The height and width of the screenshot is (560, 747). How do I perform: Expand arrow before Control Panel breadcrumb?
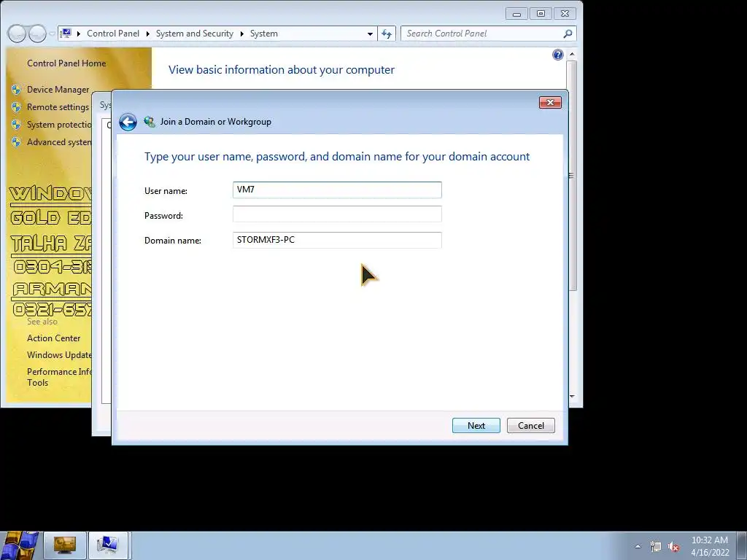coord(79,34)
